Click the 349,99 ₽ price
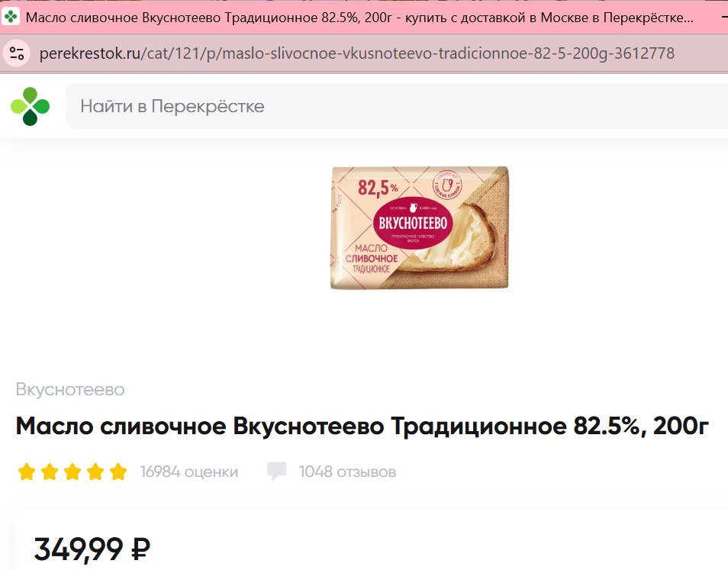 point(92,549)
